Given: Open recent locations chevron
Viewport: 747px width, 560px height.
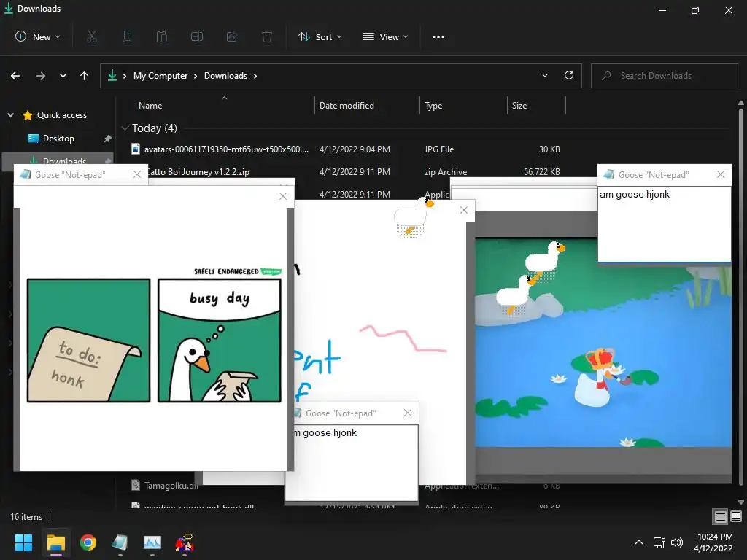Looking at the screenshot, I should click(x=63, y=76).
